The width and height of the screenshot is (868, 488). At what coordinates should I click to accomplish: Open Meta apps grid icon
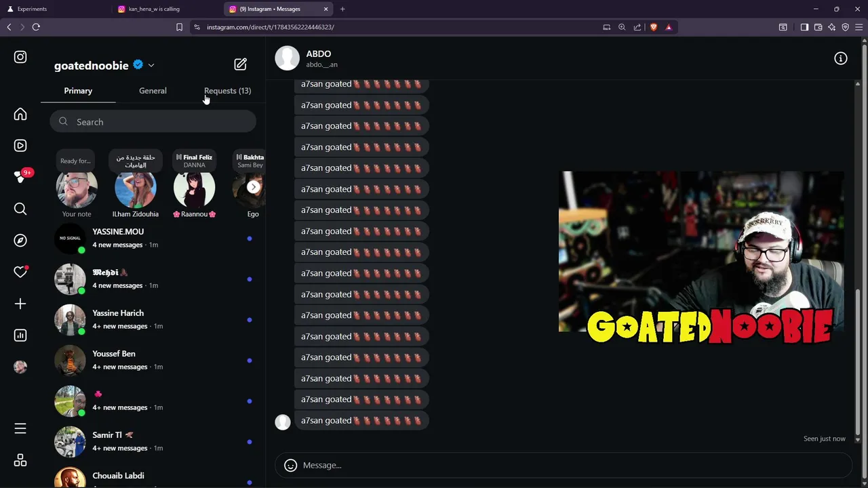pos(20,460)
